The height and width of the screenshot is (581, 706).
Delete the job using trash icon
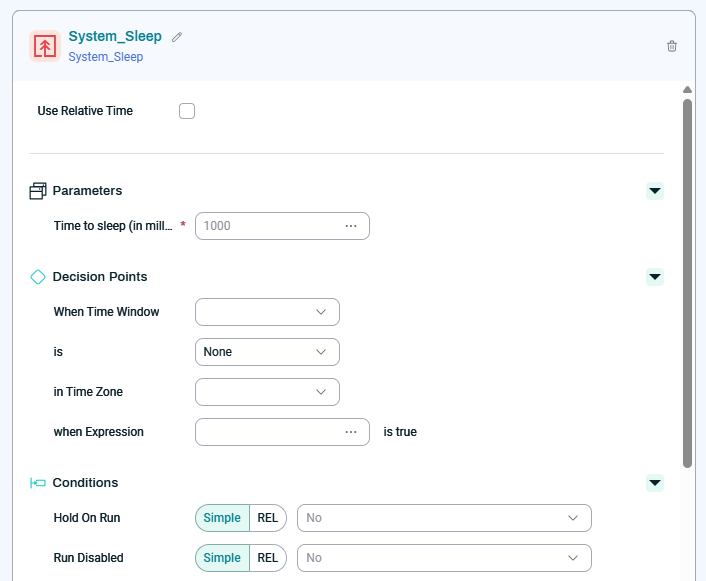pyautogui.click(x=672, y=46)
